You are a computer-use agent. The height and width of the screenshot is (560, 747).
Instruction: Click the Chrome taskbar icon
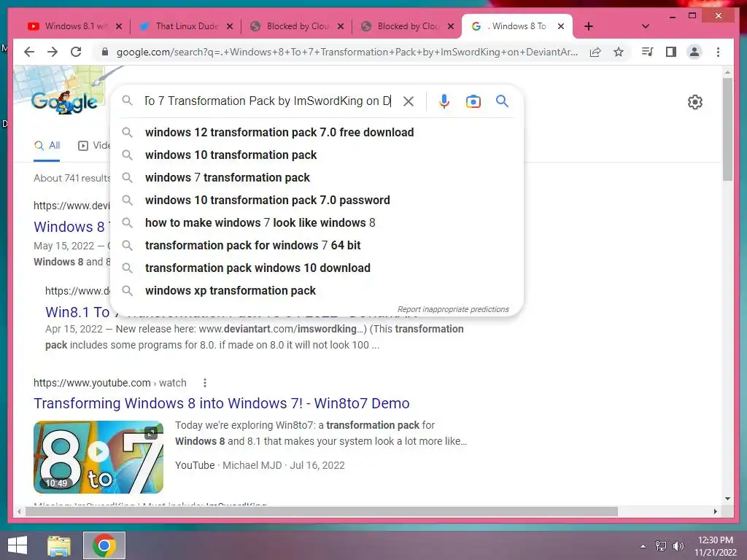tap(104, 545)
